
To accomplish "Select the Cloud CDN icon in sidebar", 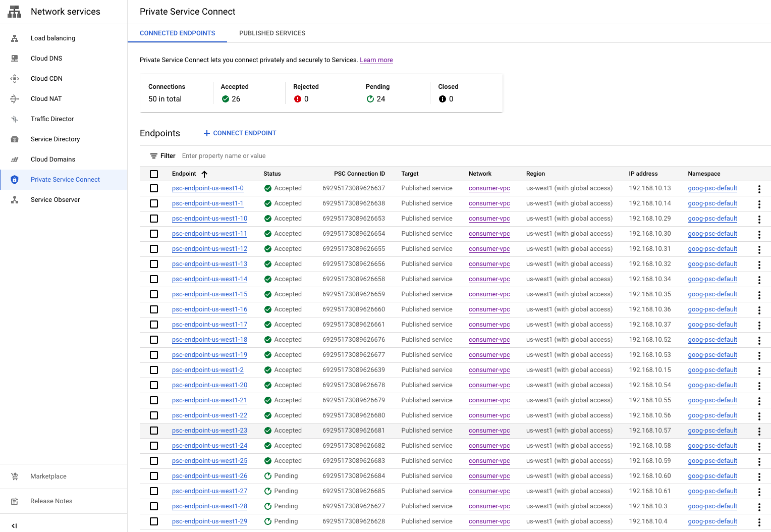I will pos(15,79).
